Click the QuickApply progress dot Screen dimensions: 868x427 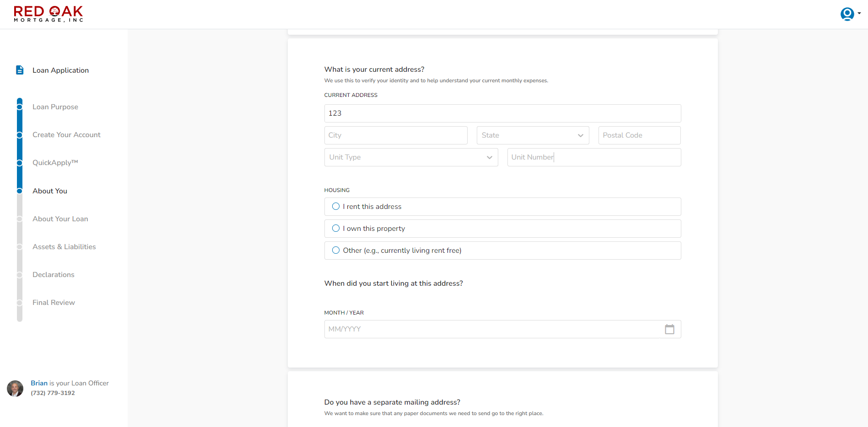tap(20, 163)
